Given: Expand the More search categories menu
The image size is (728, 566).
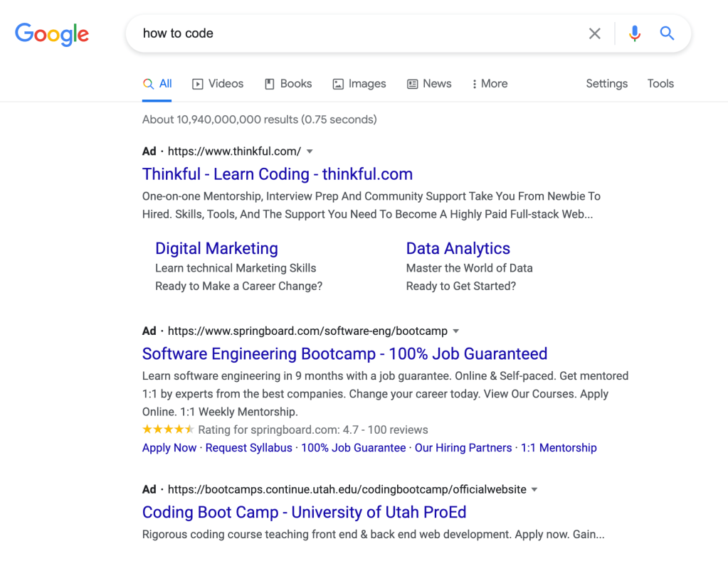Looking at the screenshot, I should click(x=490, y=84).
